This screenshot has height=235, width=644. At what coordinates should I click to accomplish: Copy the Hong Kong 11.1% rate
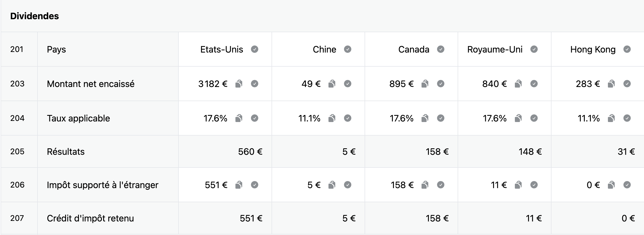click(x=611, y=118)
